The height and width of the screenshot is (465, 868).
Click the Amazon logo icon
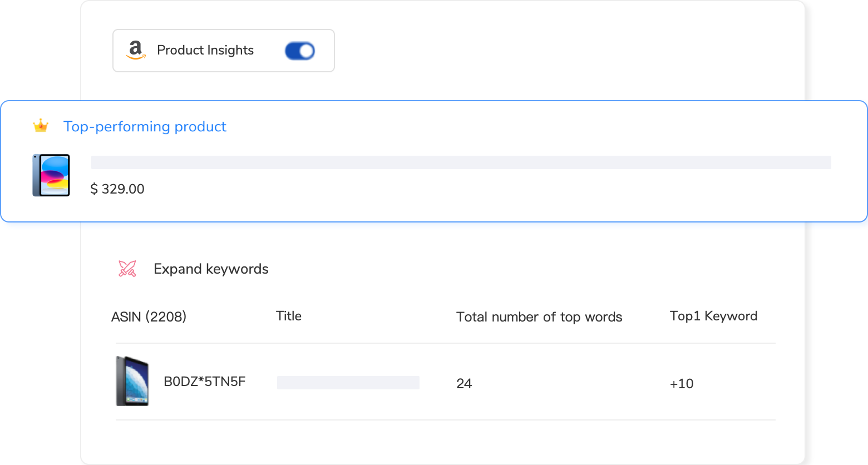tap(135, 51)
